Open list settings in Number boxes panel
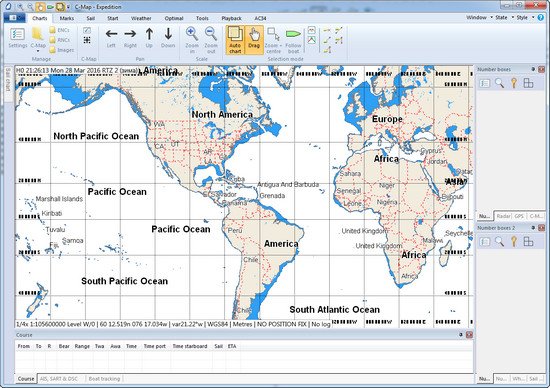The width and height of the screenshot is (550, 388). click(485, 83)
